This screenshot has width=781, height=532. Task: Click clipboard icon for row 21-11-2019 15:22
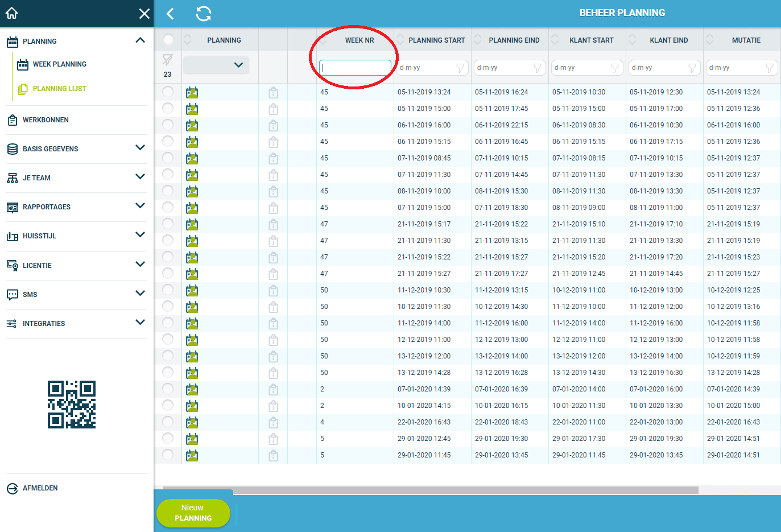click(274, 257)
